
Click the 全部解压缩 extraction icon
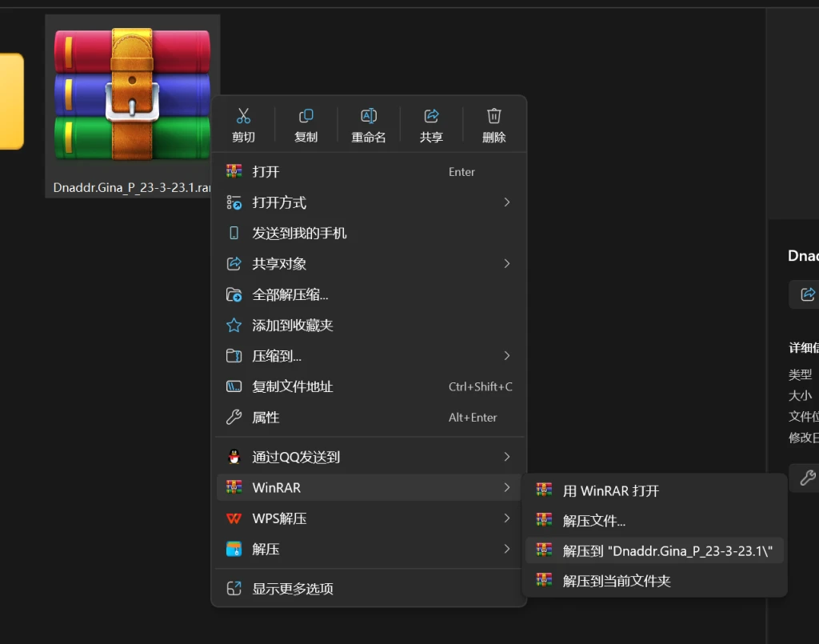(x=234, y=294)
